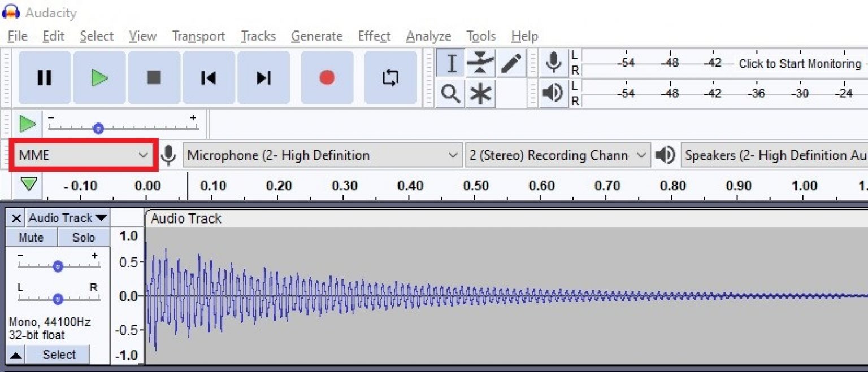868x372 pixels.
Task: Close the Audio Track with the X
Action: coord(16,218)
